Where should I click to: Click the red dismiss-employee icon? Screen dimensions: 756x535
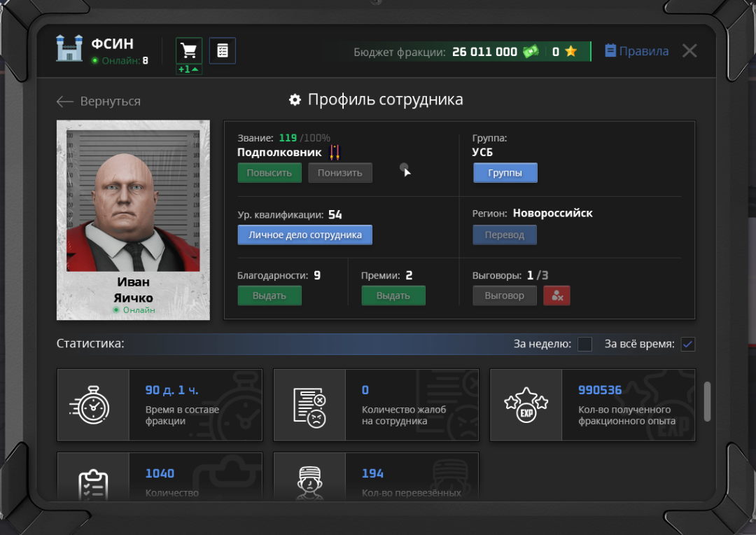(x=556, y=295)
